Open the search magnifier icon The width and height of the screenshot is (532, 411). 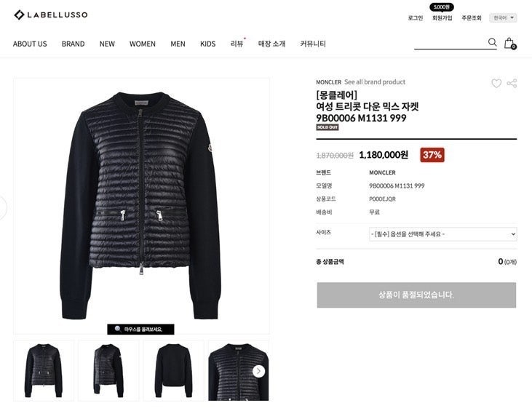[492, 42]
